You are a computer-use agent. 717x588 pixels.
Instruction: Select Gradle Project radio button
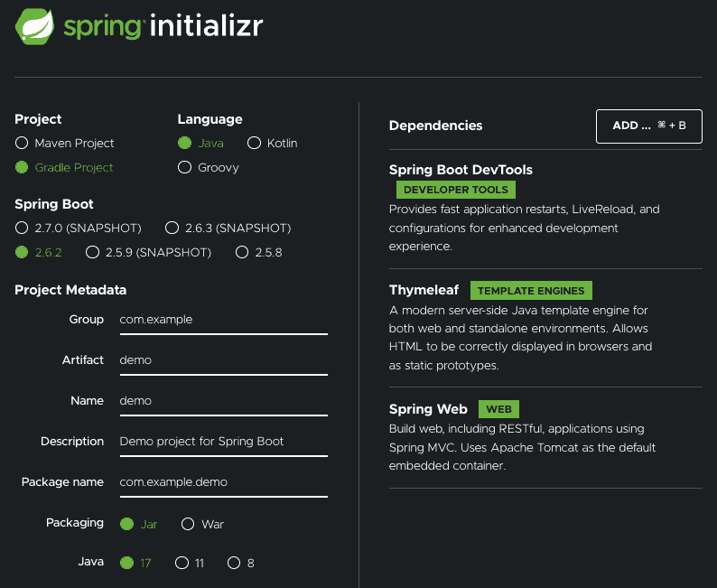click(x=22, y=167)
